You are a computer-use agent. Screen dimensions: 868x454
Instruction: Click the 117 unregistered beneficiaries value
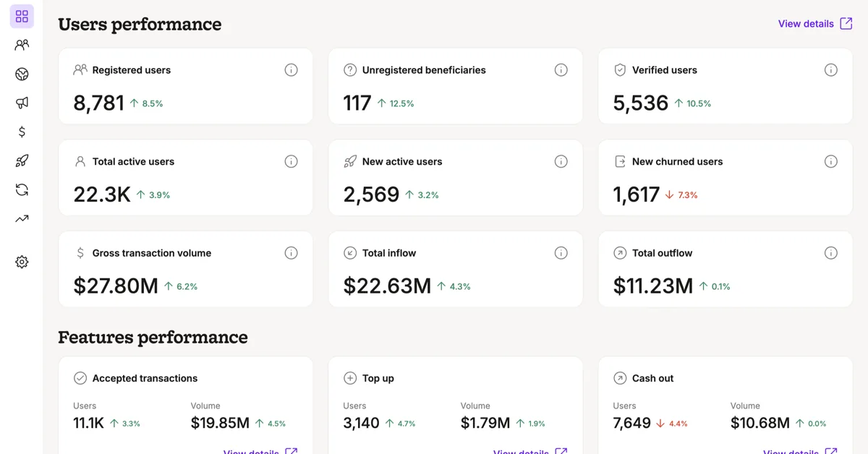pyautogui.click(x=357, y=103)
